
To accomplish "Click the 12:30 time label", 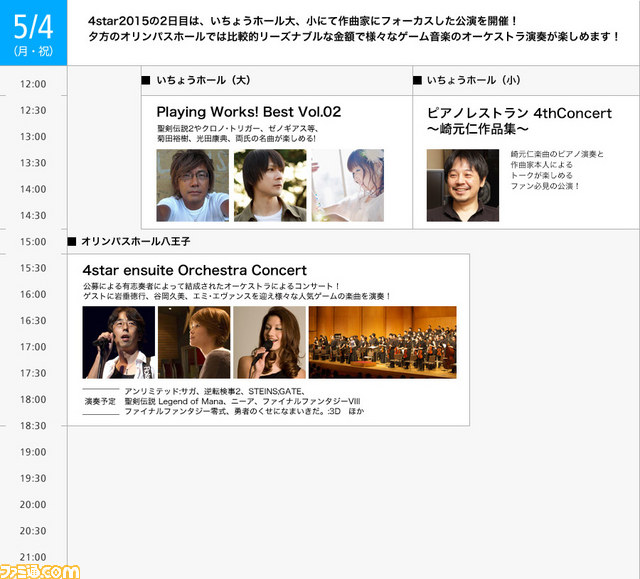I will 33,110.
